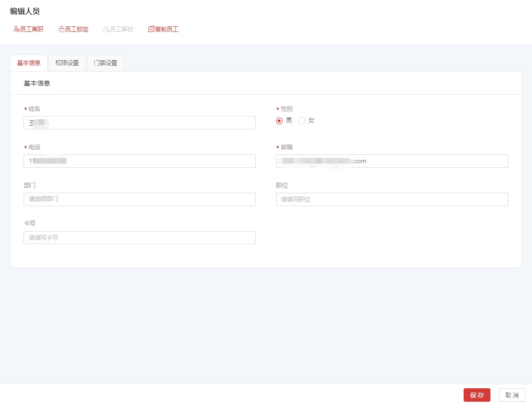
Task: Click the 员工离职 text link
Action: pos(32,29)
